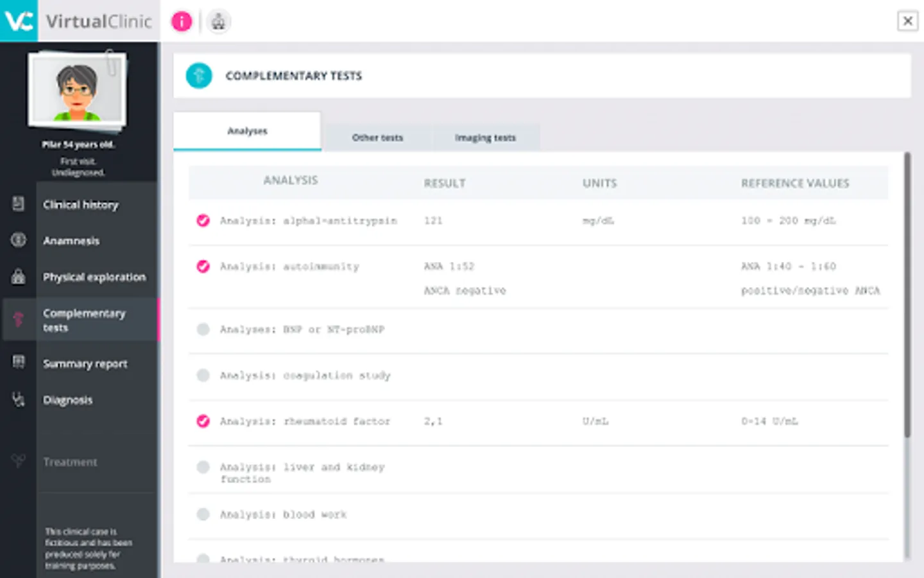Open the Treatment section link
The height and width of the screenshot is (578, 924).
(71, 462)
